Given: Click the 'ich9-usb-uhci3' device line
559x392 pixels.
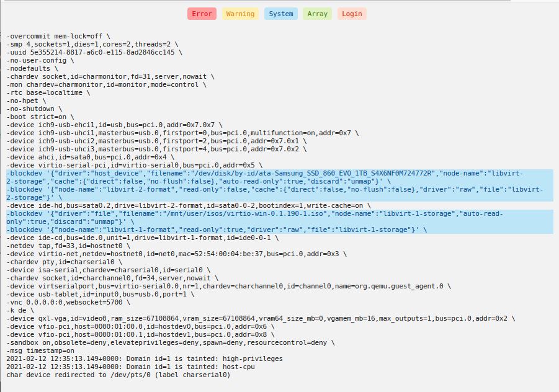Looking at the screenshot, I should [x=156, y=149].
